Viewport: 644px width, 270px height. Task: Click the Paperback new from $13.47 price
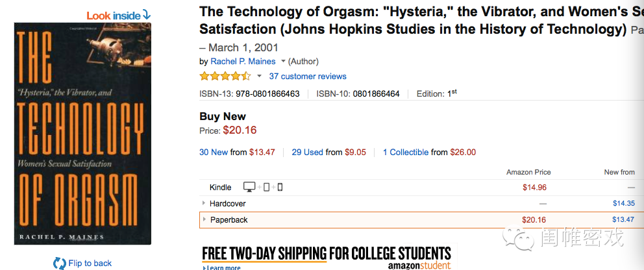tap(623, 219)
